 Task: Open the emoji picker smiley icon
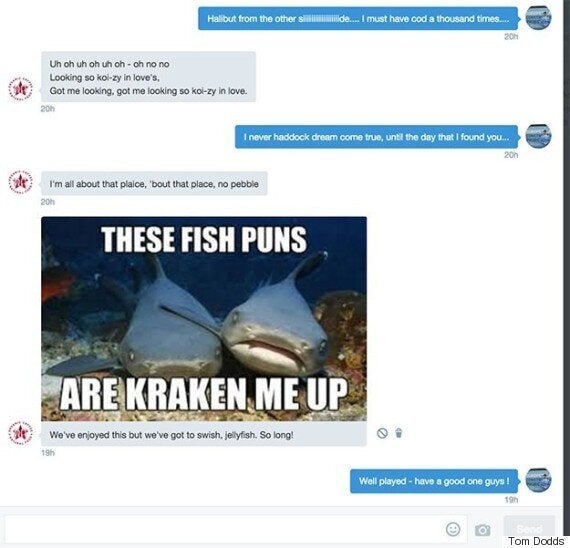[x=453, y=529]
